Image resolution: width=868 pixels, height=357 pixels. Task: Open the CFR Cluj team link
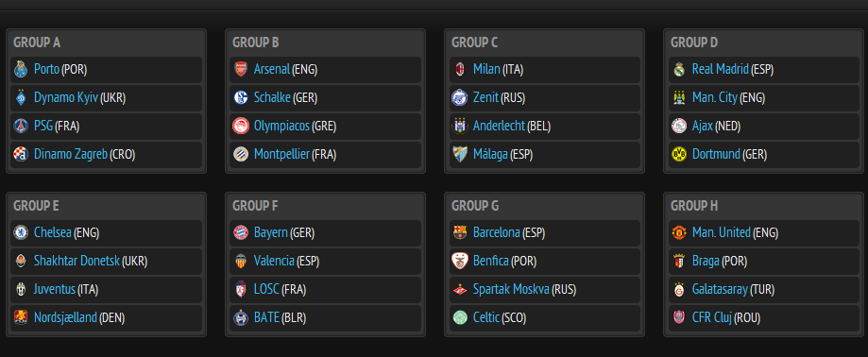(x=712, y=317)
